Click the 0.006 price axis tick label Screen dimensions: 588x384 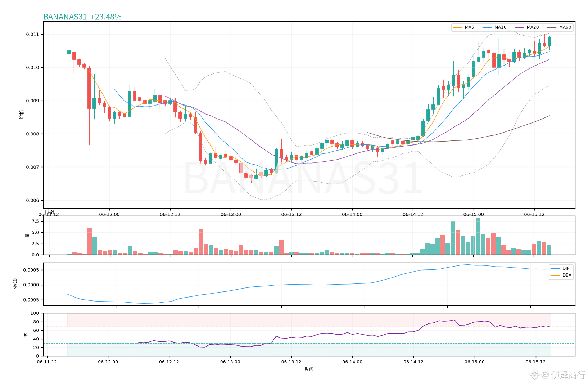32,201
